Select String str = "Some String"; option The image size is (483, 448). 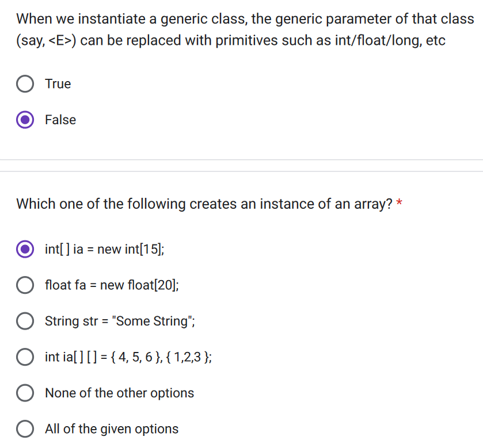click(x=25, y=321)
